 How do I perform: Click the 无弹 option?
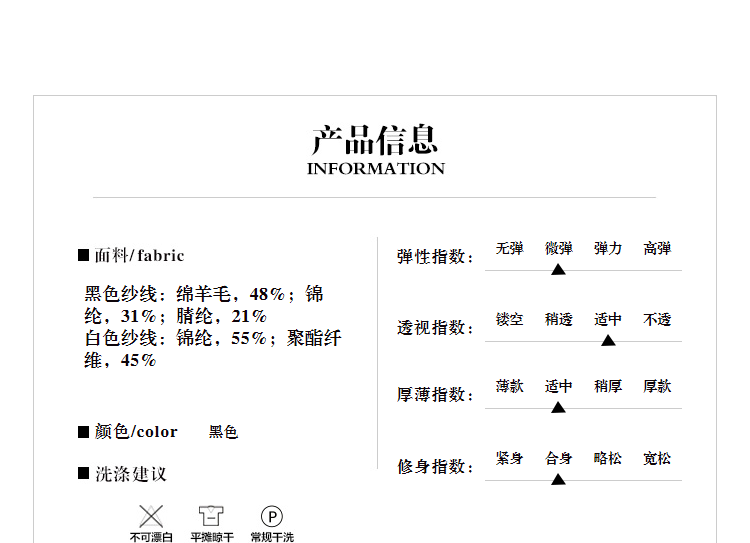coord(509,248)
